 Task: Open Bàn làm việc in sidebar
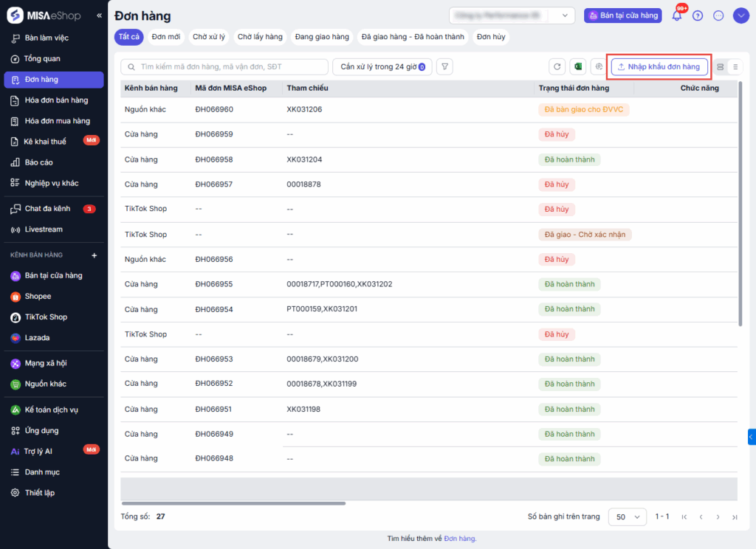tap(47, 38)
